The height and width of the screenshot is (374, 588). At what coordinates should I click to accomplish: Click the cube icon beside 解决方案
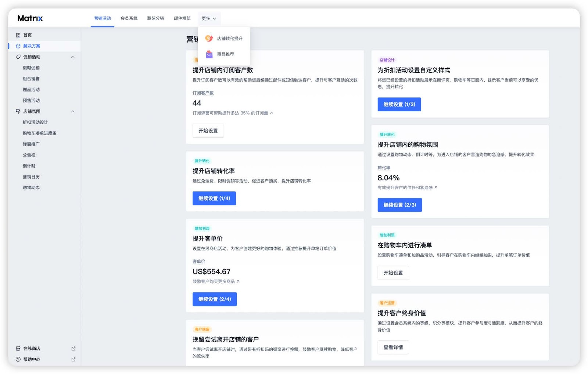pyautogui.click(x=18, y=46)
